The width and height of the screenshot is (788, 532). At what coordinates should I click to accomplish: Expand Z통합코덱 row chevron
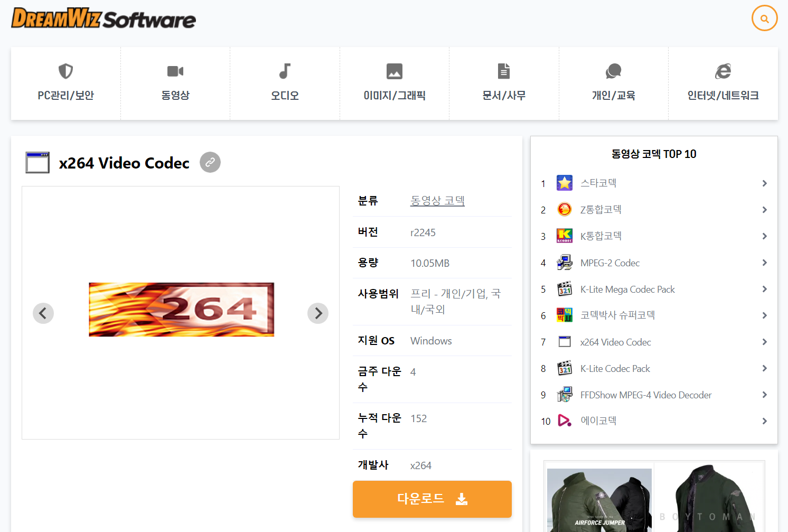coord(764,210)
